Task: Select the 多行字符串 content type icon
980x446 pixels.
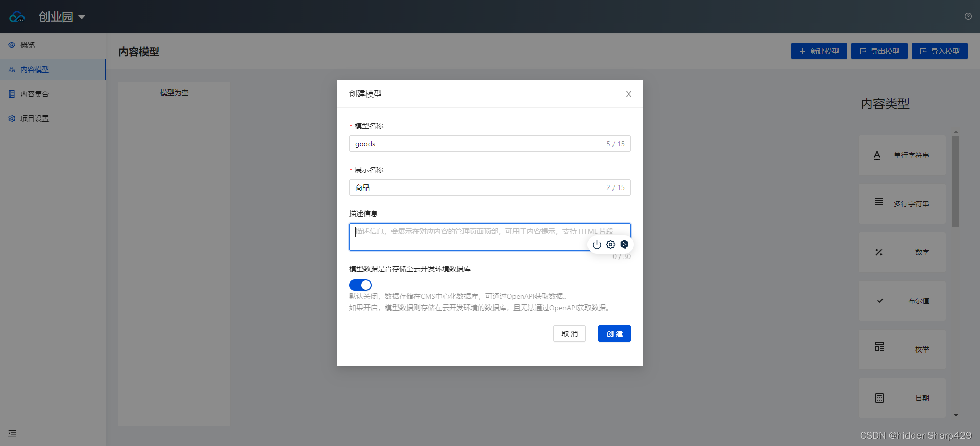Action: click(879, 202)
